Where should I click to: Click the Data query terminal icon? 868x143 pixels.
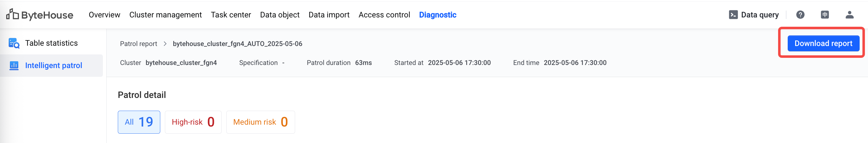tap(733, 15)
